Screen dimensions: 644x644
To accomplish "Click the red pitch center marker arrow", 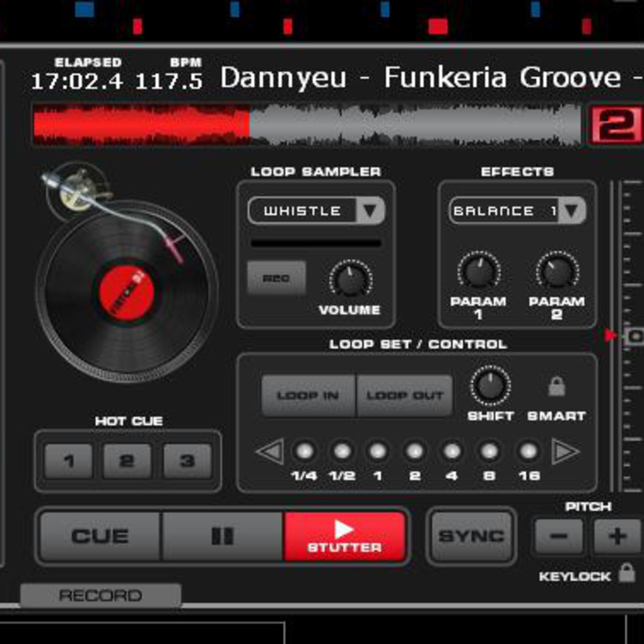I will pos(610,335).
